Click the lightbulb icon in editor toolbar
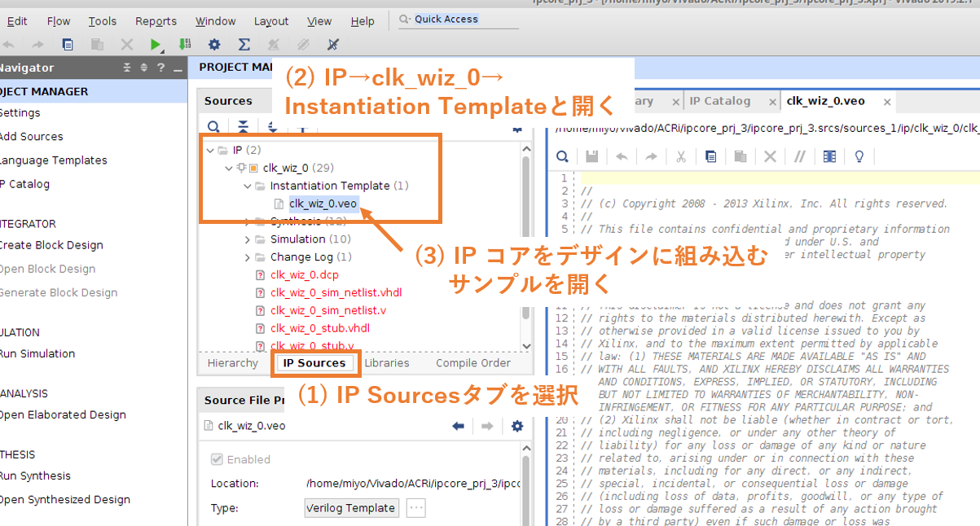Image resolution: width=980 pixels, height=526 pixels. [x=859, y=156]
